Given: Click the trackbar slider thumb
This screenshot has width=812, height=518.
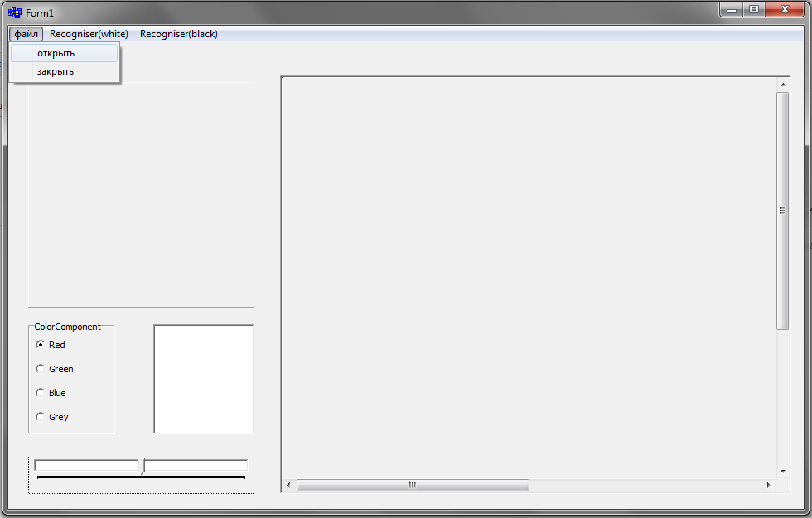Looking at the screenshot, I should click(x=143, y=466).
